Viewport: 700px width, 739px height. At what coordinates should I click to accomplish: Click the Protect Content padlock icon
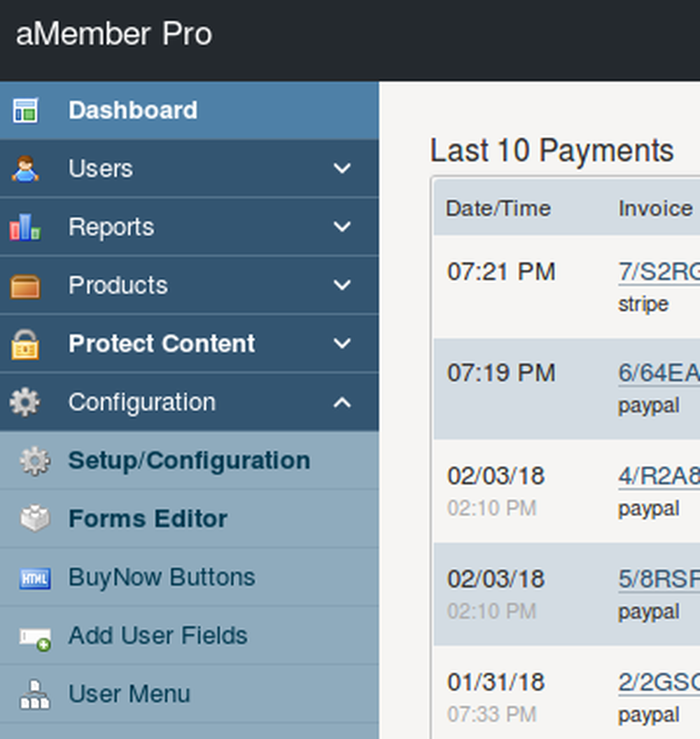(x=25, y=344)
